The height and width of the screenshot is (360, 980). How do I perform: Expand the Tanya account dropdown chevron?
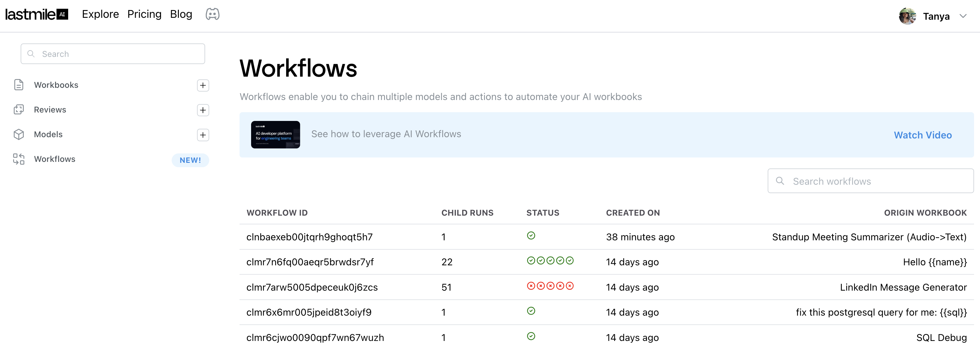coord(962,16)
